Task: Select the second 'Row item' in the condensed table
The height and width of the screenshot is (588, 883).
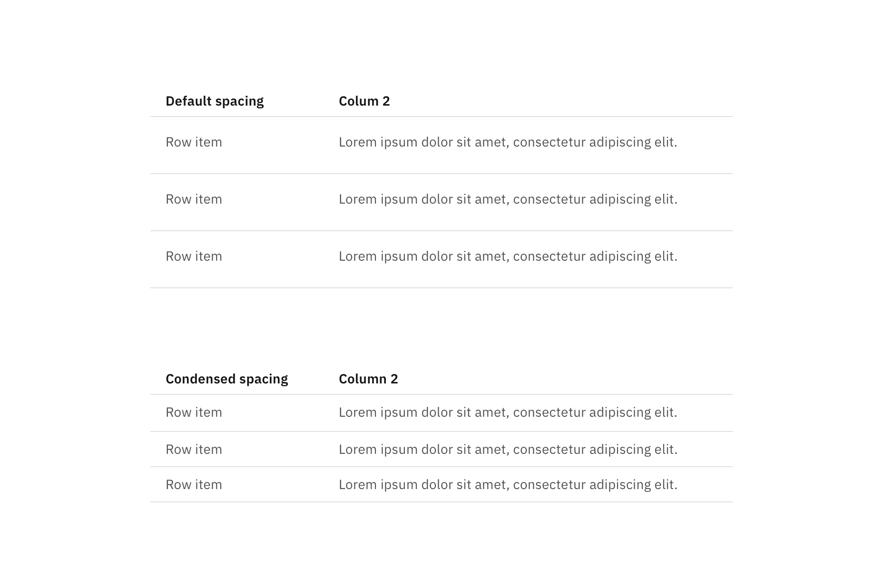Action: point(194,449)
